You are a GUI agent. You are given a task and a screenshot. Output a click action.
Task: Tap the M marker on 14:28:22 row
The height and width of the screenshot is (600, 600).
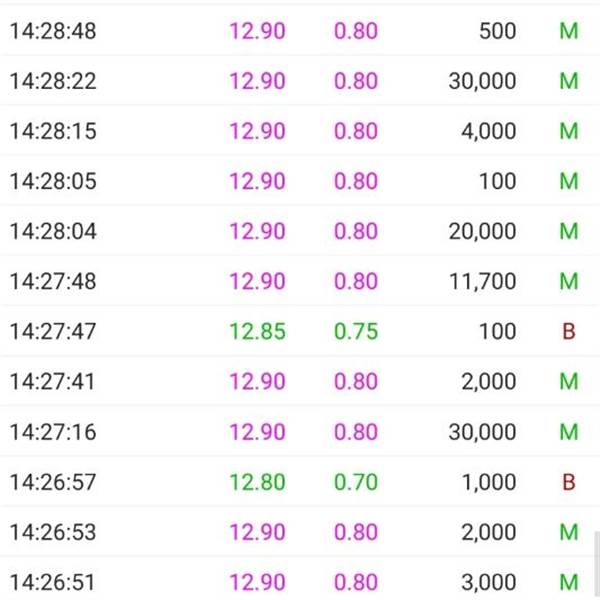coord(569,81)
